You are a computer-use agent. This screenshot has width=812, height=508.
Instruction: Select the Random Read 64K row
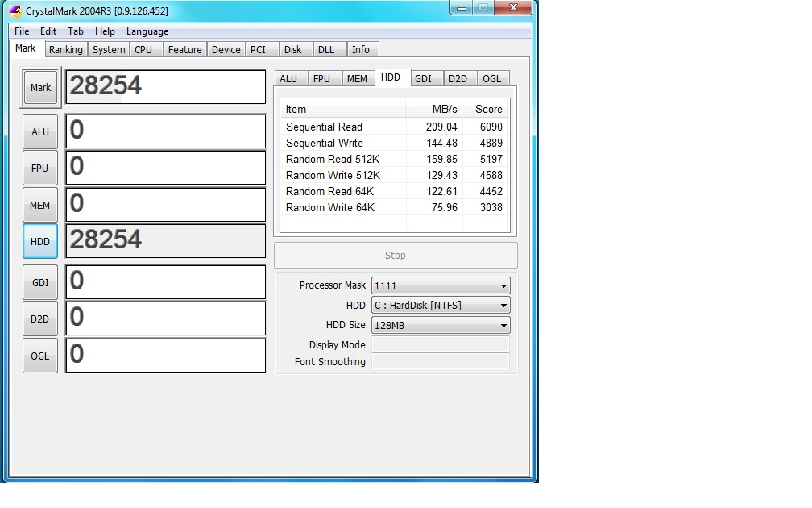click(395, 191)
